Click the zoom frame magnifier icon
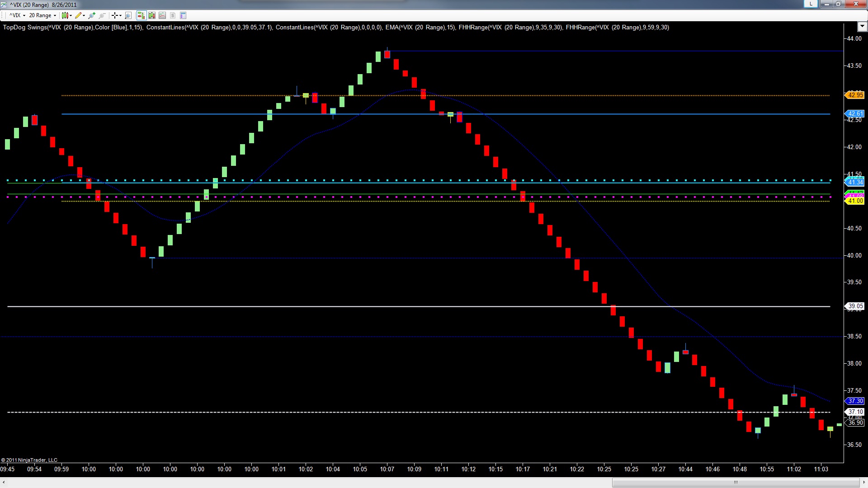The width and height of the screenshot is (868, 488). [128, 15]
